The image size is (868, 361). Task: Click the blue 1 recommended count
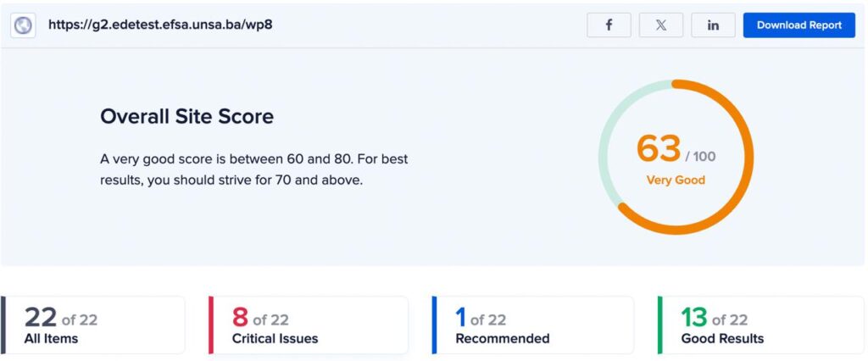pos(460,318)
